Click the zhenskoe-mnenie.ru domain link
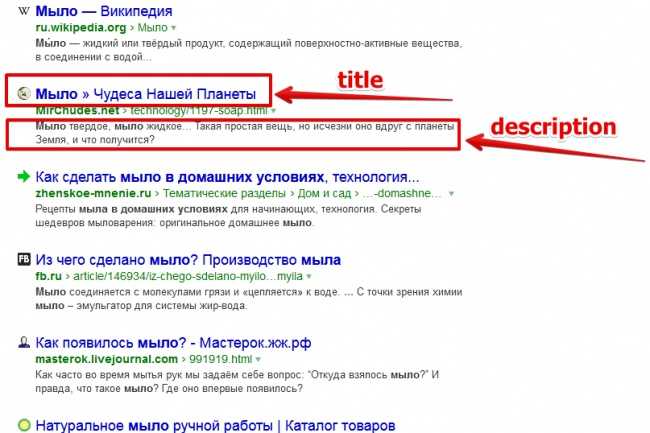The height and width of the screenshot is (433, 650). pyautogui.click(x=93, y=194)
